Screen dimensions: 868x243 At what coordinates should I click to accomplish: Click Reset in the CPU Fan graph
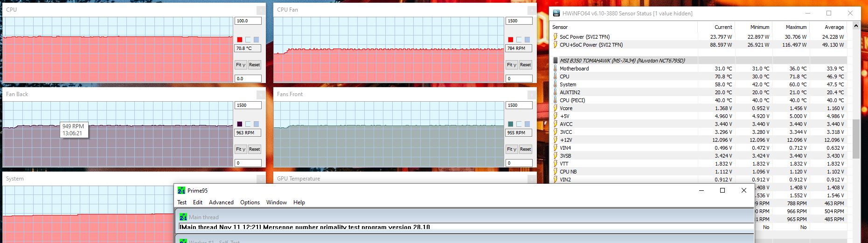click(525, 65)
